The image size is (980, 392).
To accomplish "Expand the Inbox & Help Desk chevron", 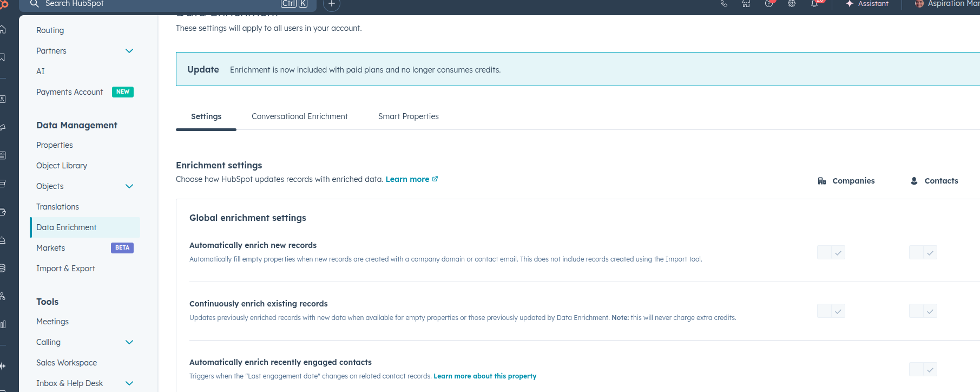I will click(x=129, y=383).
